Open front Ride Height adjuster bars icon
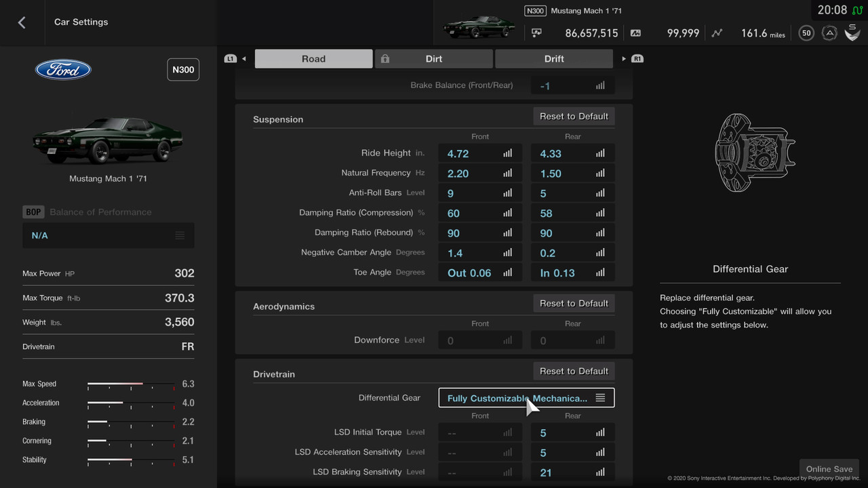 point(508,154)
